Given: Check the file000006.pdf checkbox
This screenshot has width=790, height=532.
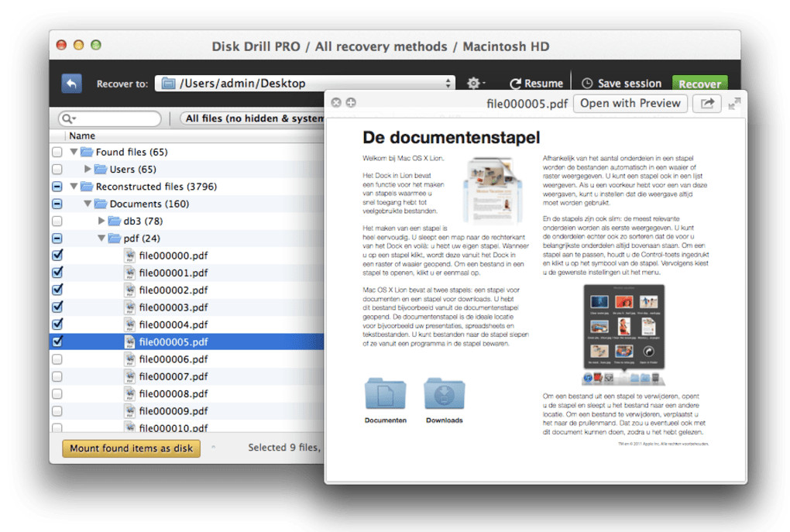Looking at the screenshot, I should click(57, 359).
